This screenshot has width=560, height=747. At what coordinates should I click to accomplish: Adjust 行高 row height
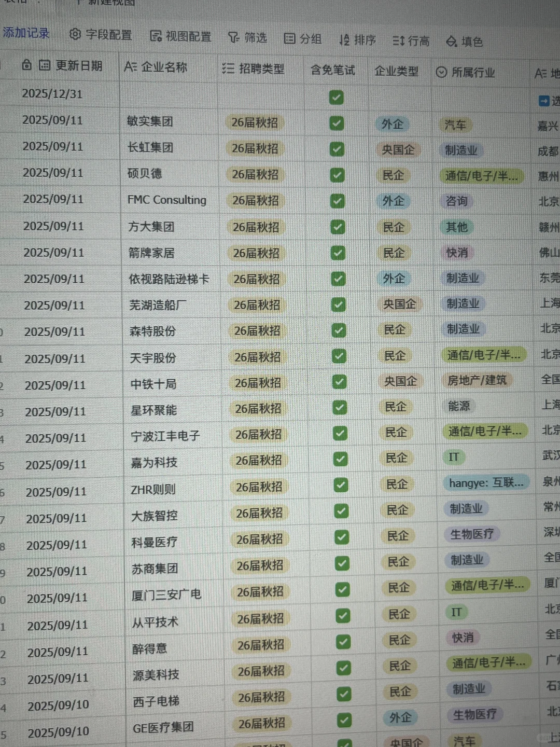point(411,41)
